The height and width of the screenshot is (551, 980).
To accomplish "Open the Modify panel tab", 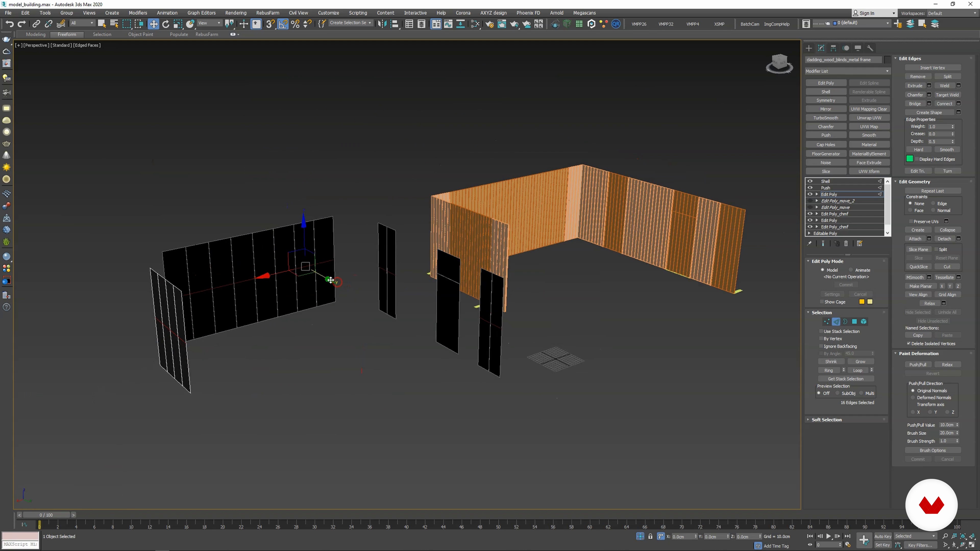I will (821, 48).
